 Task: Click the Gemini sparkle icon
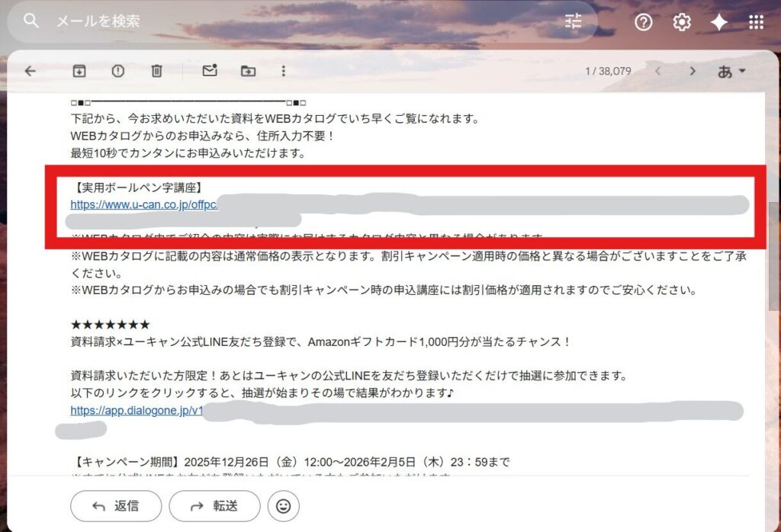click(x=719, y=22)
